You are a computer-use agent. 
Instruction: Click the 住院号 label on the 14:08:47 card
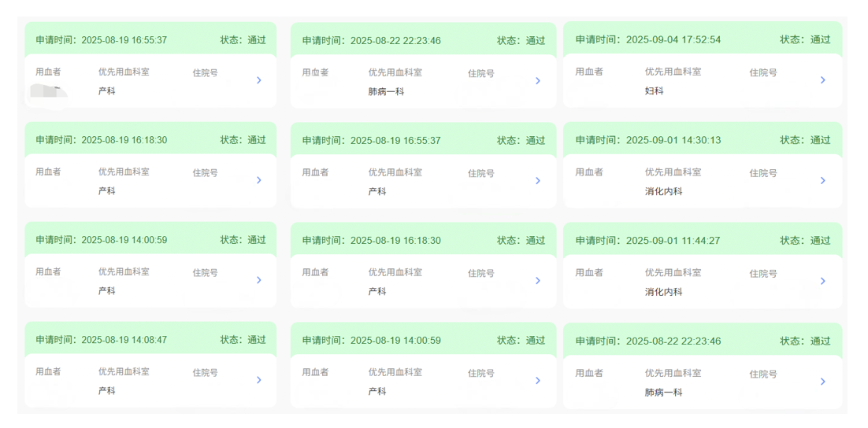coord(205,373)
